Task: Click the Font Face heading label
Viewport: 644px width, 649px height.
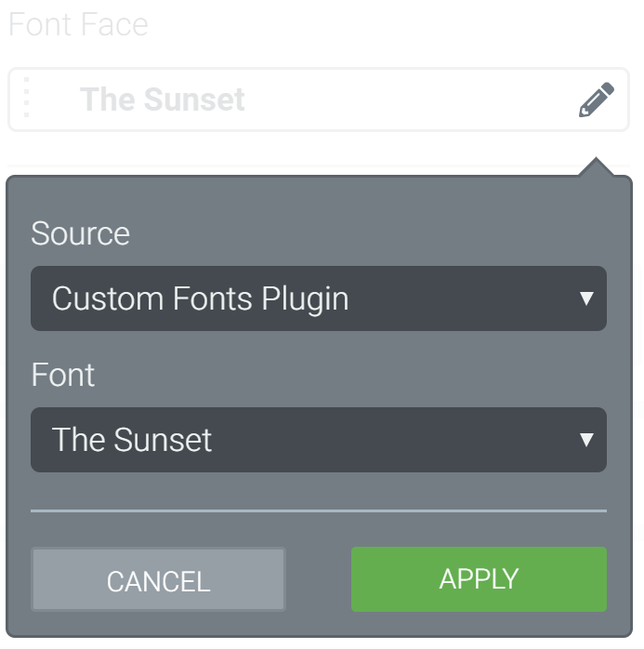Action: point(78,25)
